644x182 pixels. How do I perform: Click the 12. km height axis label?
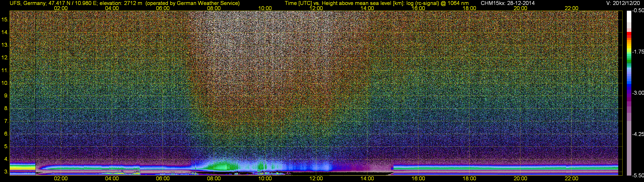(x=5, y=58)
